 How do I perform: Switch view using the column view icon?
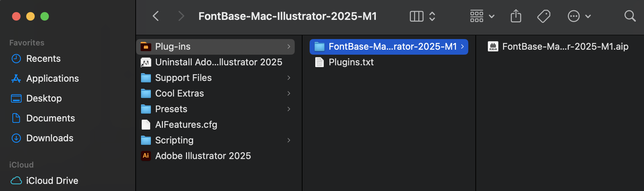coord(417,16)
